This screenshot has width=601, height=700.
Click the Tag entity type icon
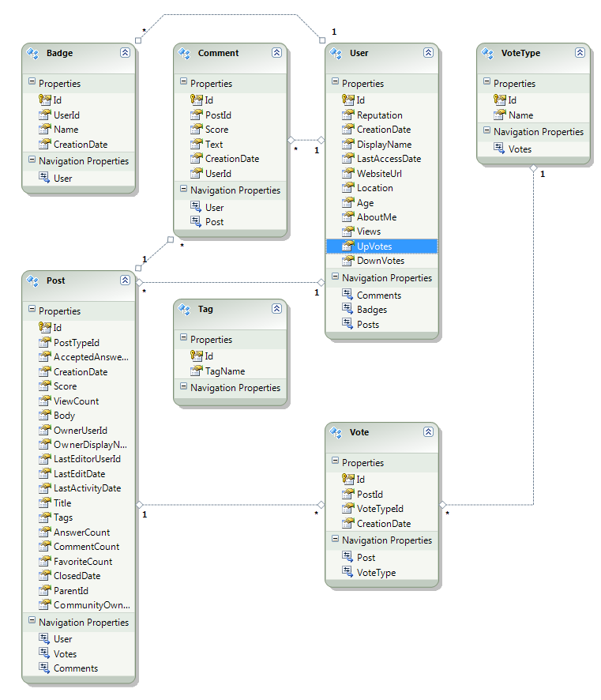185,310
